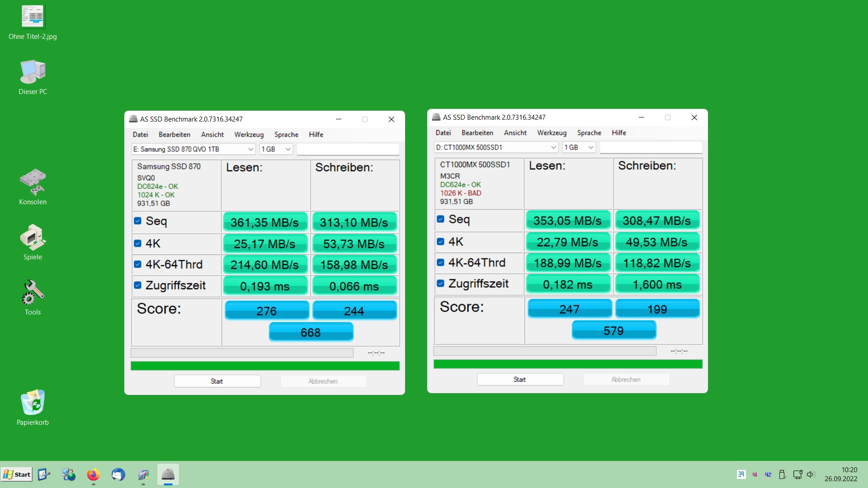The width and height of the screenshot is (868, 488).
Task: Click the CT1000MX window title bar app icon
Action: [x=436, y=117]
